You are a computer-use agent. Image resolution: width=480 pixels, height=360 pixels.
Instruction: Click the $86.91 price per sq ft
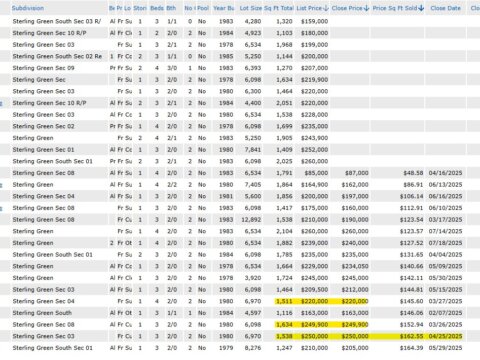pyautogui.click(x=413, y=185)
